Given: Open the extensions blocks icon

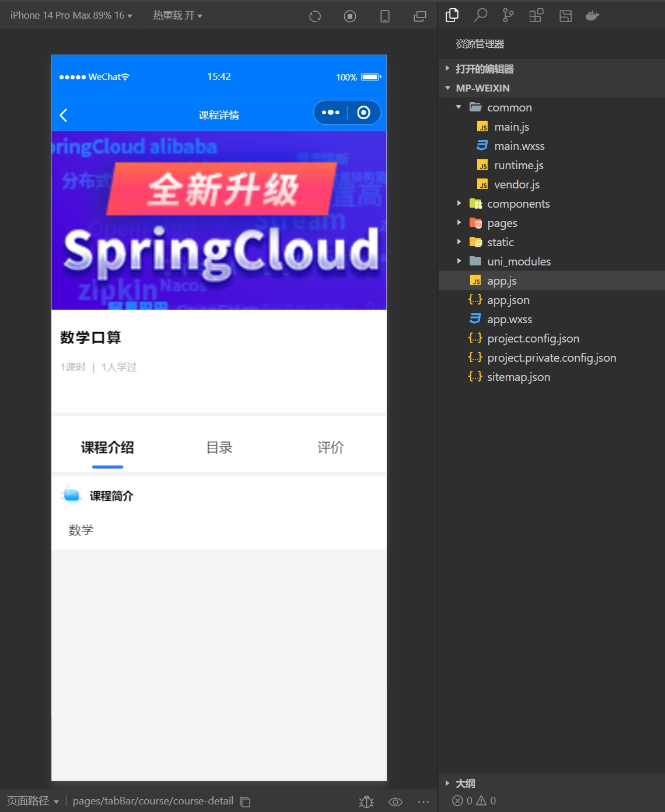Looking at the screenshot, I should coord(536,15).
